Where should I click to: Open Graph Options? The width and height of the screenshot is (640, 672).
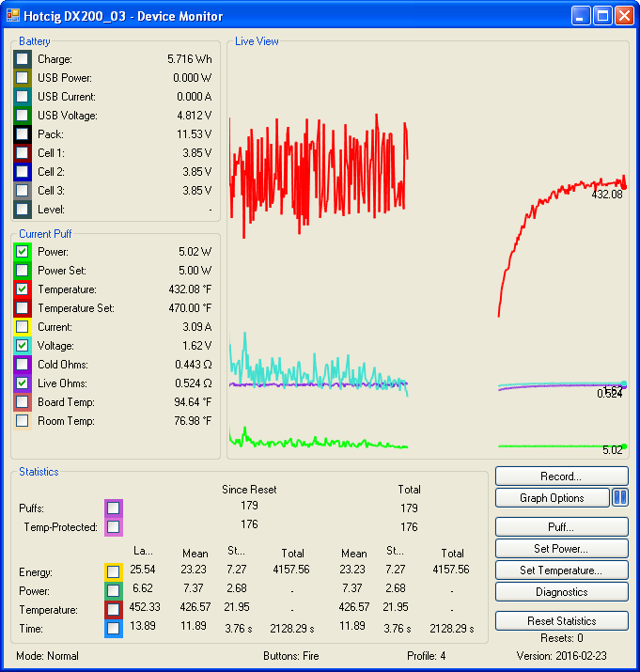click(552, 498)
